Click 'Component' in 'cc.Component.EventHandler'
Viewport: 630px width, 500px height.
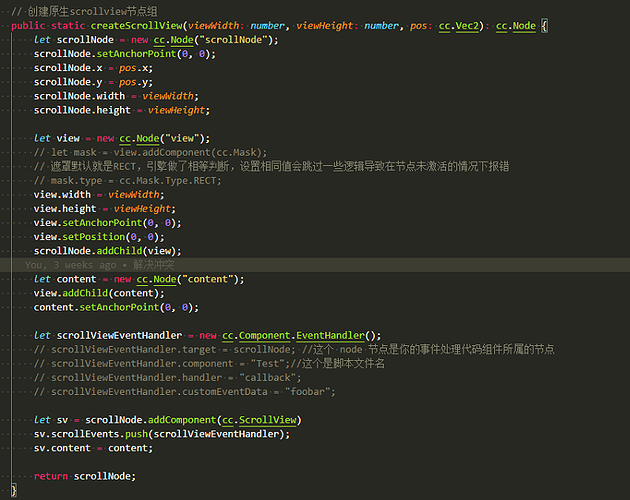click(264, 335)
